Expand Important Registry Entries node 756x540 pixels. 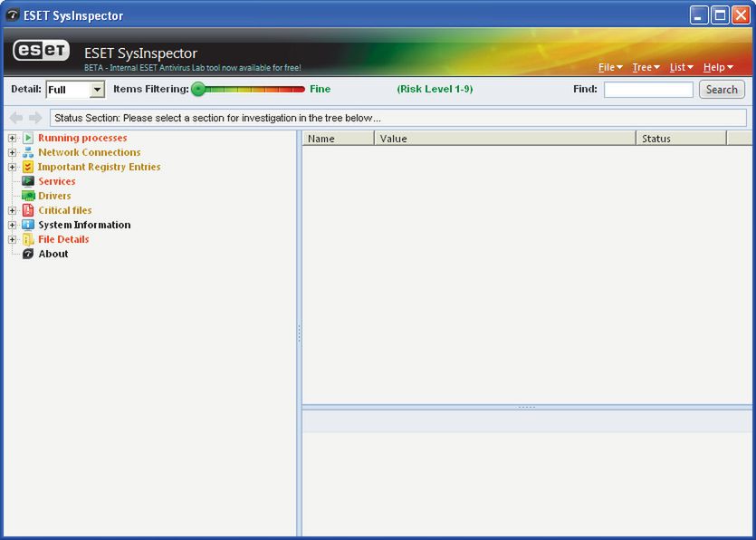(x=12, y=167)
